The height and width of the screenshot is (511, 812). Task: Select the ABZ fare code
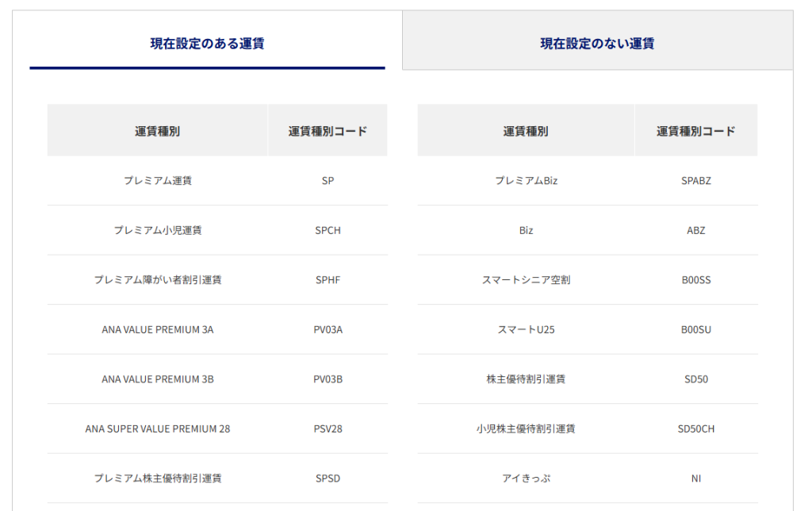click(695, 230)
